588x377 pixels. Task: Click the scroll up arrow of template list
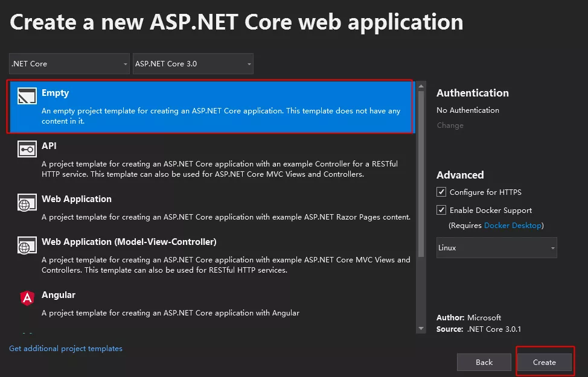pos(421,86)
